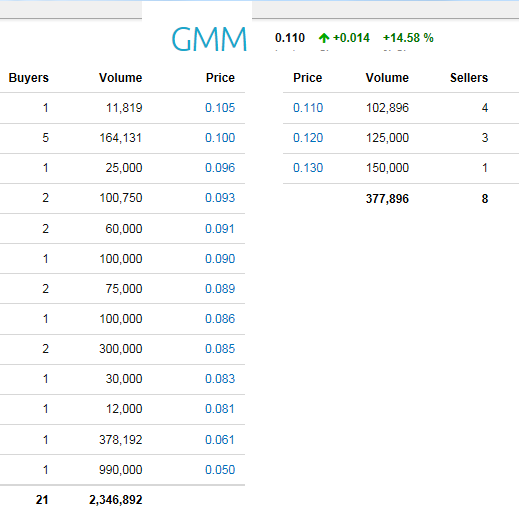
Task: Select the 0.085 bid with 300,000 volume
Action: point(220,349)
